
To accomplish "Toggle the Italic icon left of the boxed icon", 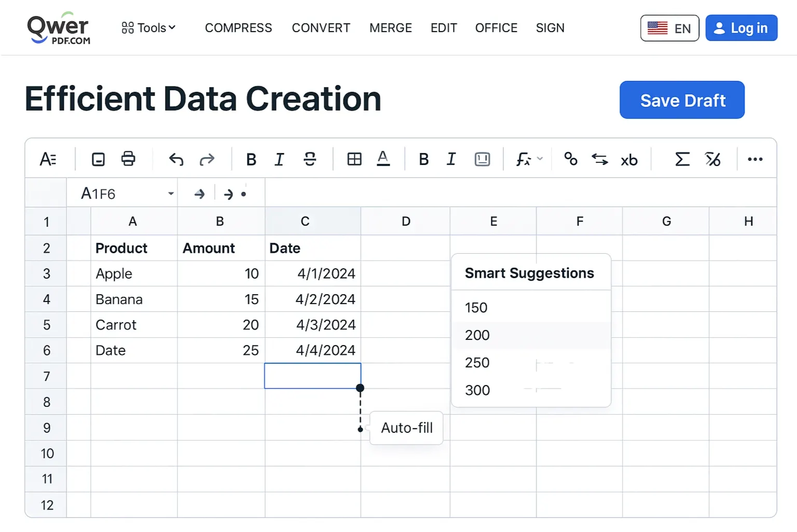I will pos(451,159).
